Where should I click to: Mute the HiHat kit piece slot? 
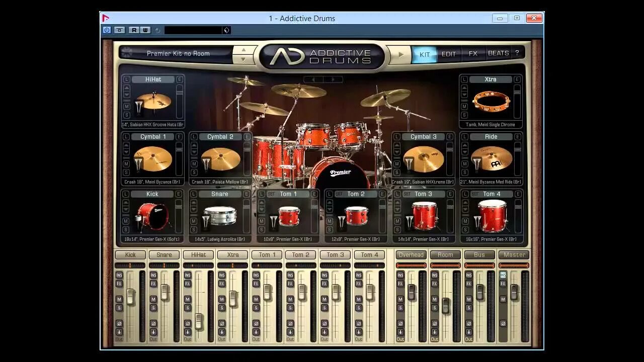point(127,107)
